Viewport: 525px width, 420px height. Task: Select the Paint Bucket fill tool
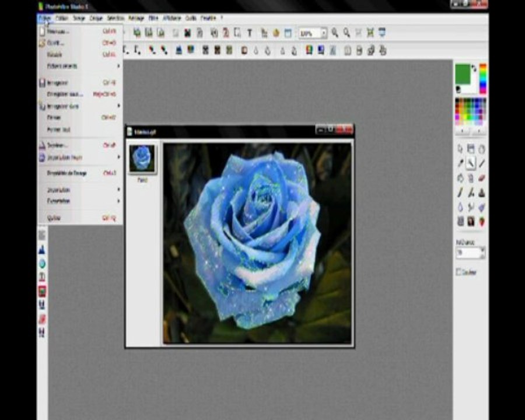(x=460, y=178)
